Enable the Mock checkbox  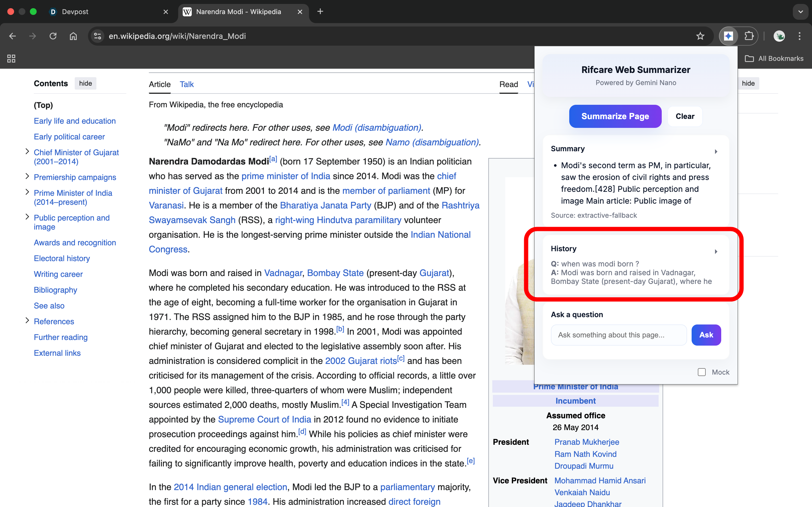tap(701, 372)
